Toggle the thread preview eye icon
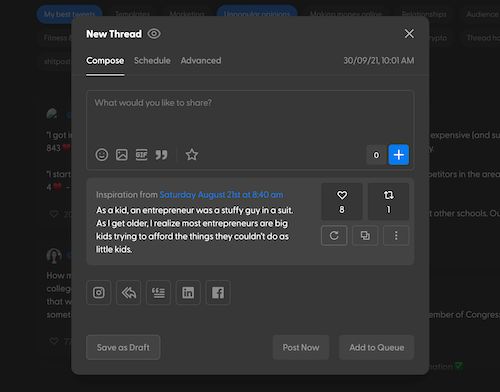 tap(154, 34)
